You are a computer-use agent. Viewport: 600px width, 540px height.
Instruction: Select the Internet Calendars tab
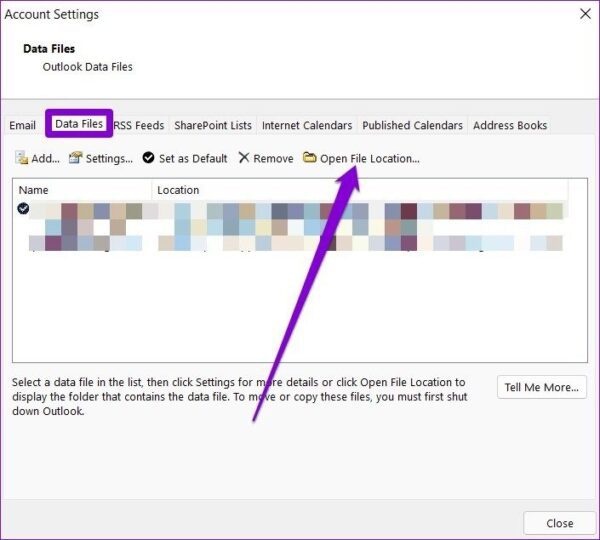tap(307, 126)
